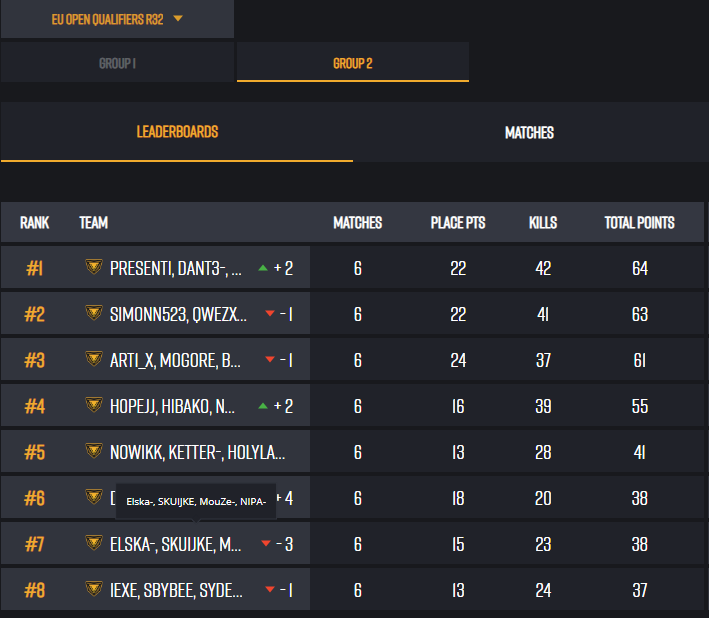Sort by KILLS column header
709x618 pixels.
point(543,222)
